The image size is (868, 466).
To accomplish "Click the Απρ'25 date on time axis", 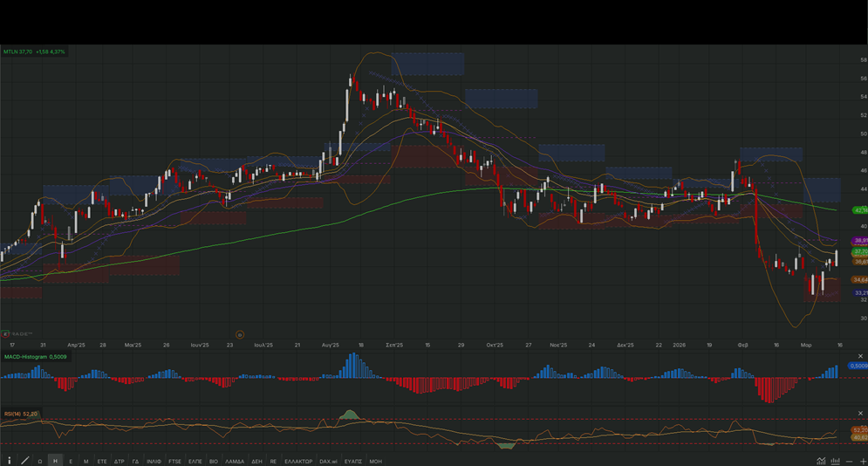I will point(76,345).
